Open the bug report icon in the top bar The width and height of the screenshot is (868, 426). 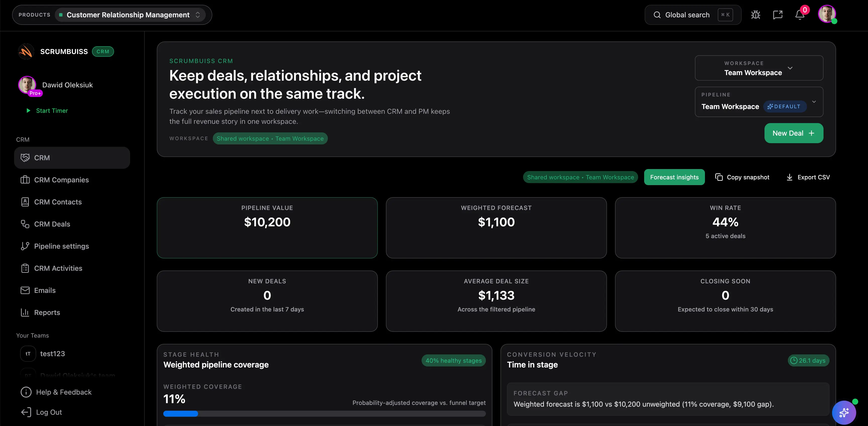pos(756,15)
